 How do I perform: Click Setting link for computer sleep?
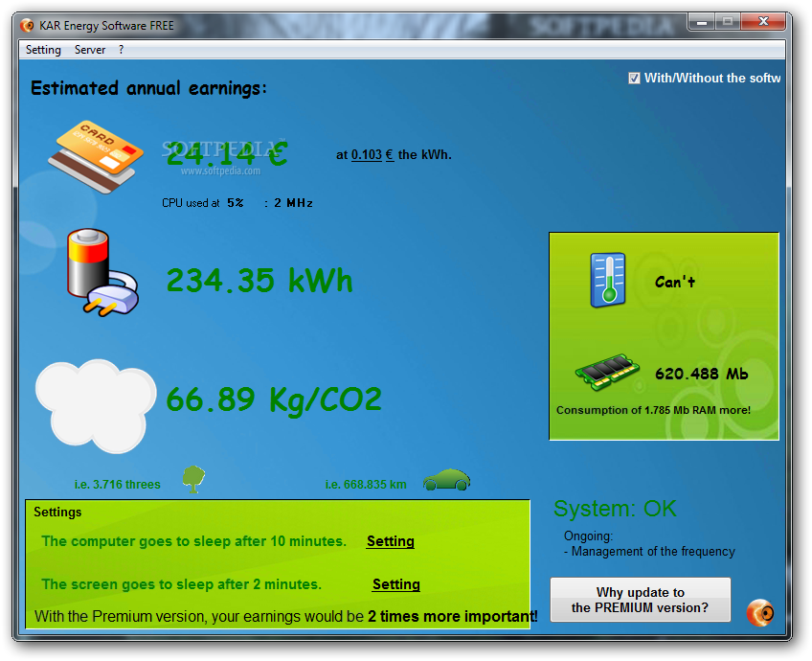(x=391, y=541)
